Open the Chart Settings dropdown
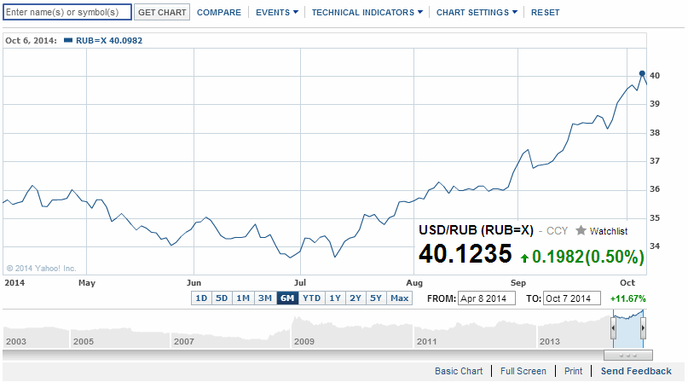Viewport: 688px width, 382px height. pos(477,12)
